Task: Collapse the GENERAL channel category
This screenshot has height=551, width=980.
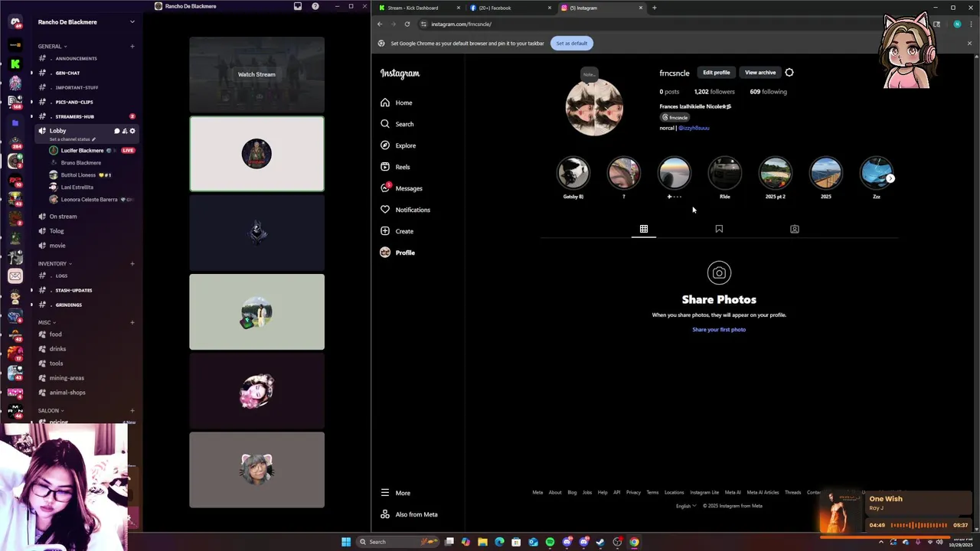Action: 52,46
